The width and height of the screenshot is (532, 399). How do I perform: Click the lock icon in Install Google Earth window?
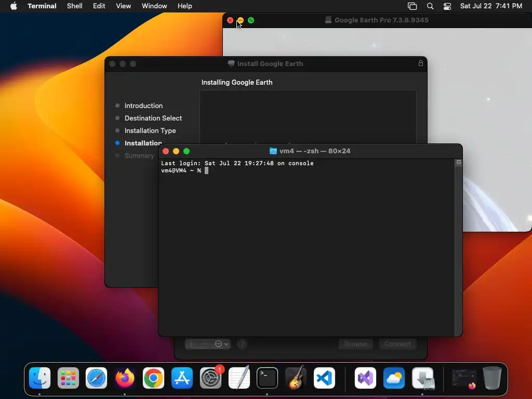(x=421, y=63)
